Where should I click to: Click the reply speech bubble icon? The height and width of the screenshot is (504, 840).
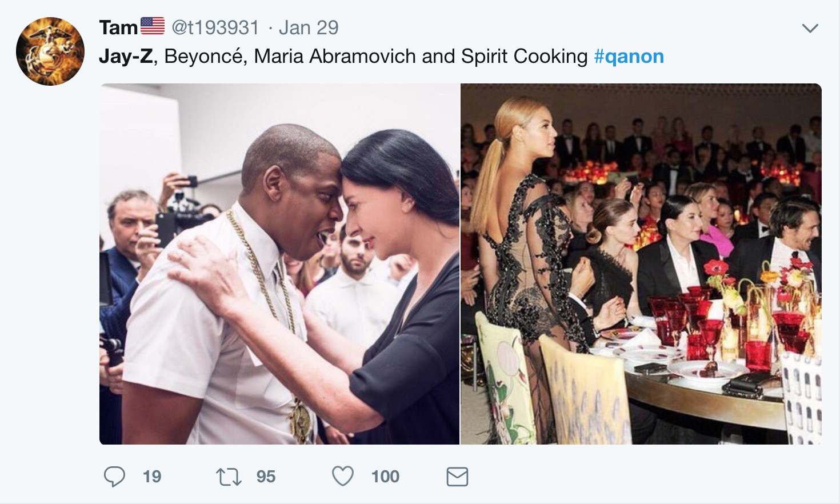pyautogui.click(x=114, y=476)
